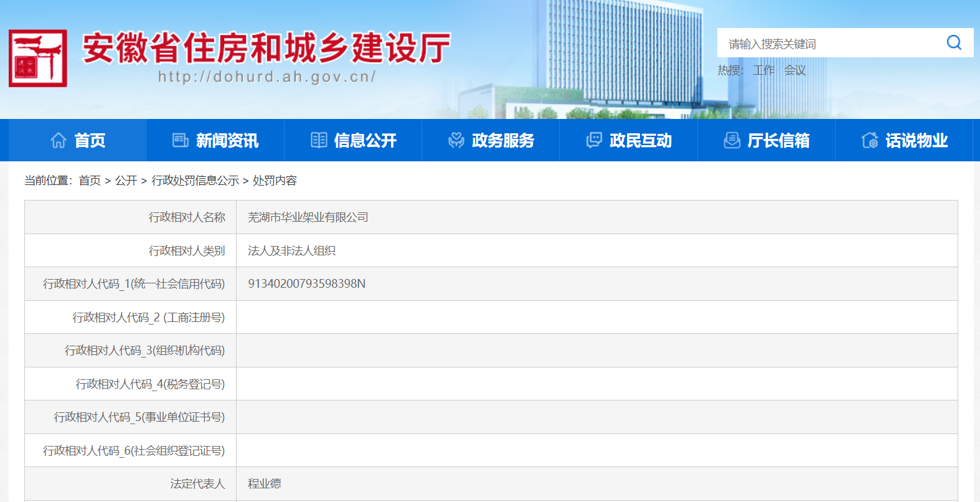Click the URL text http://dohurd.ah.gov.cn/
The height and width of the screenshot is (502, 980).
click(x=267, y=77)
